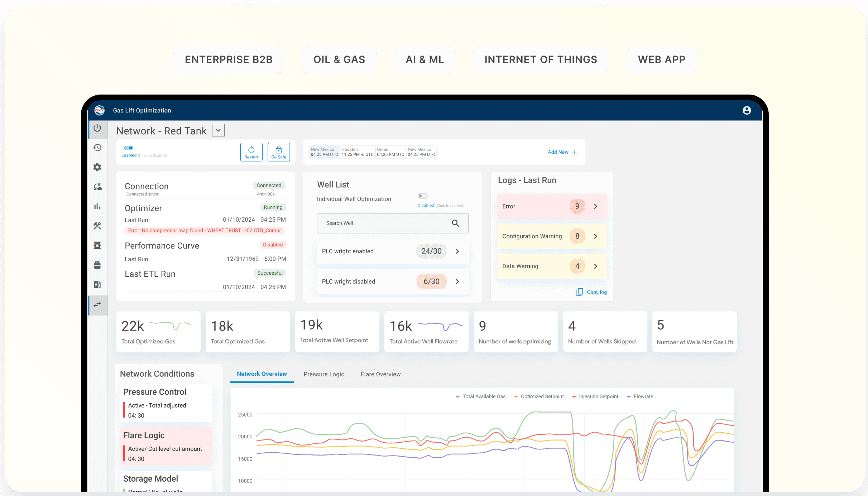Screen dimensions: 868x496
Task: Open the Network Red Tank dropdown
Action: point(218,130)
